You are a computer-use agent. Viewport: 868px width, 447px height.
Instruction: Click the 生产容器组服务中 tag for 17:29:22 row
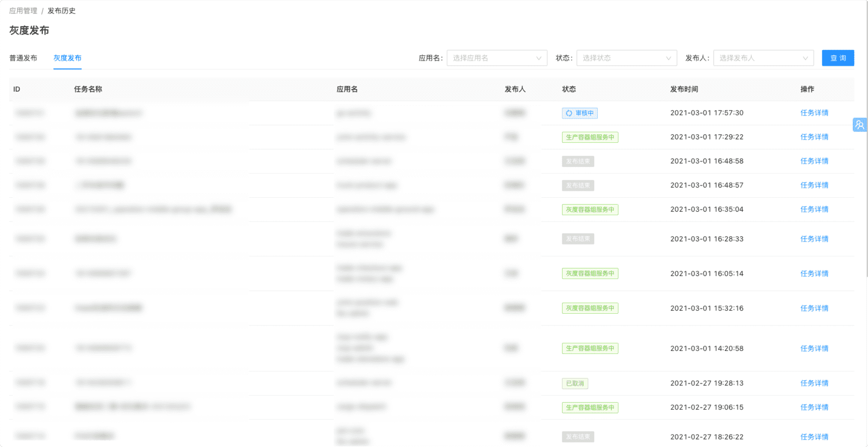tap(590, 137)
